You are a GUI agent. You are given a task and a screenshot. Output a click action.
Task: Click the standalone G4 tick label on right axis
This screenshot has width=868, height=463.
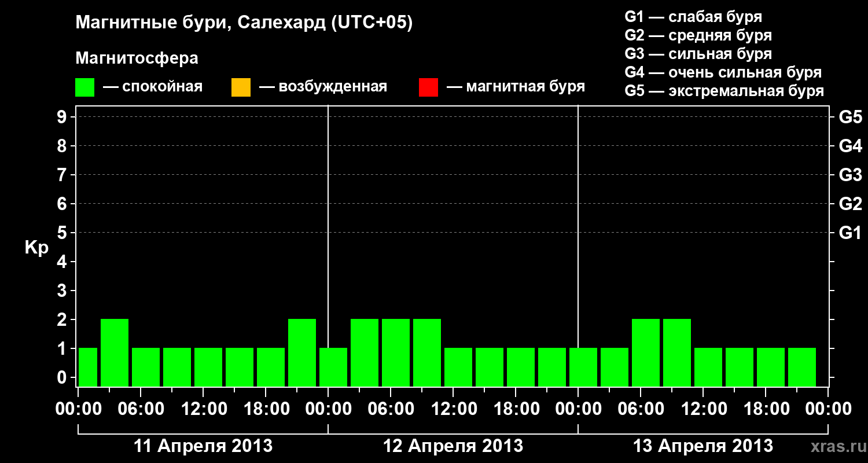(x=851, y=146)
